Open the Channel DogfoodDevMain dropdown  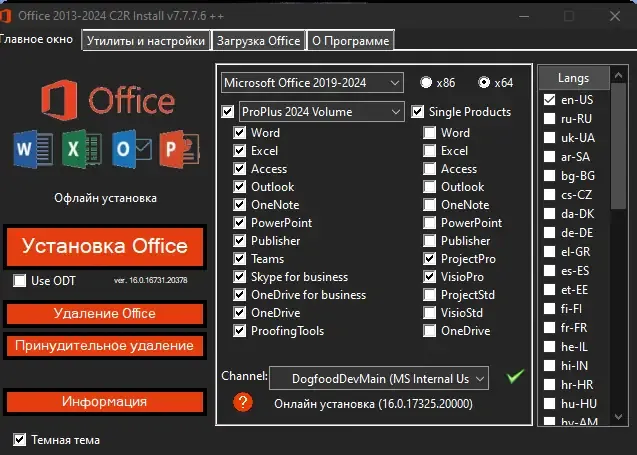379,379
